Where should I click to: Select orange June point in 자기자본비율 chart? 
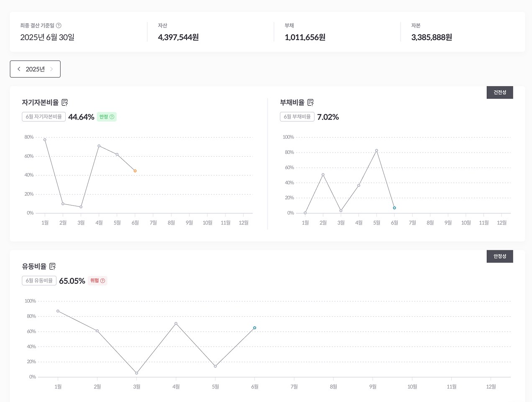point(135,171)
